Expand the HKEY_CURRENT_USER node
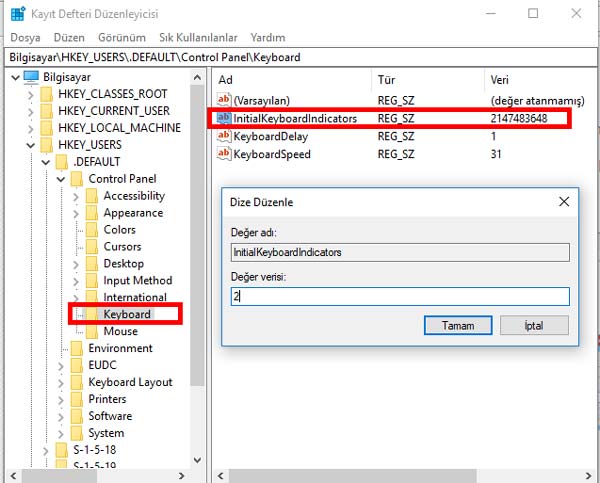The image size is (600, 483). [31, 112]
